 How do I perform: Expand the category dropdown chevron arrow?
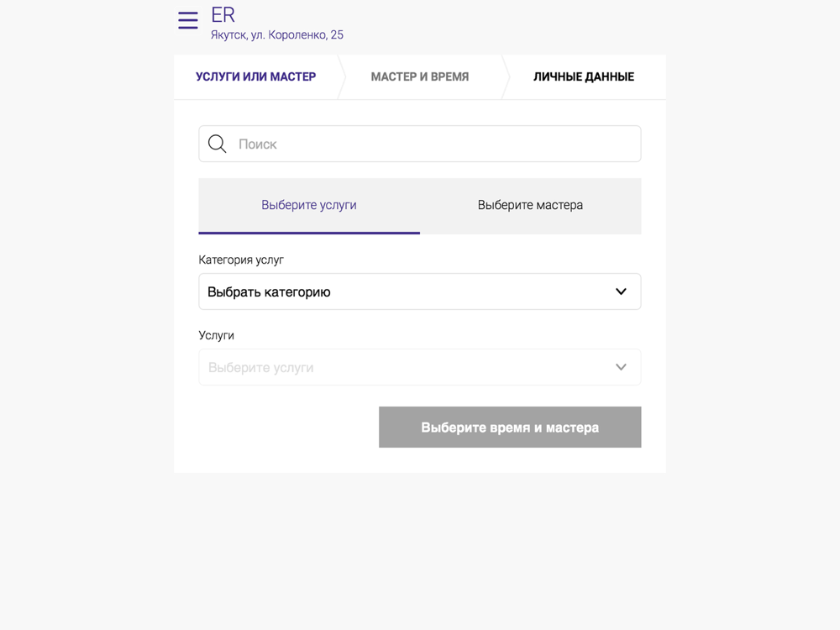621,291
